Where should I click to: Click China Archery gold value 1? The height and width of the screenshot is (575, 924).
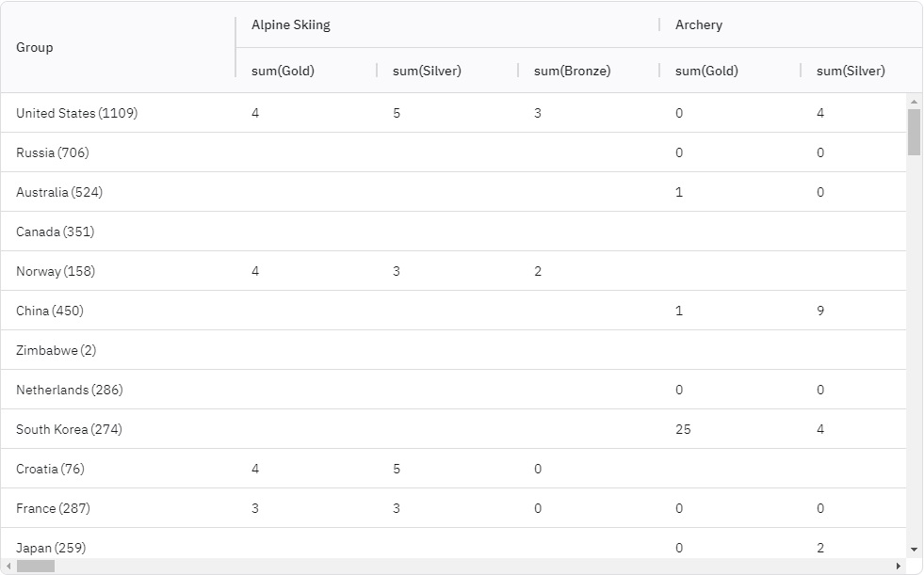point(679,311)
